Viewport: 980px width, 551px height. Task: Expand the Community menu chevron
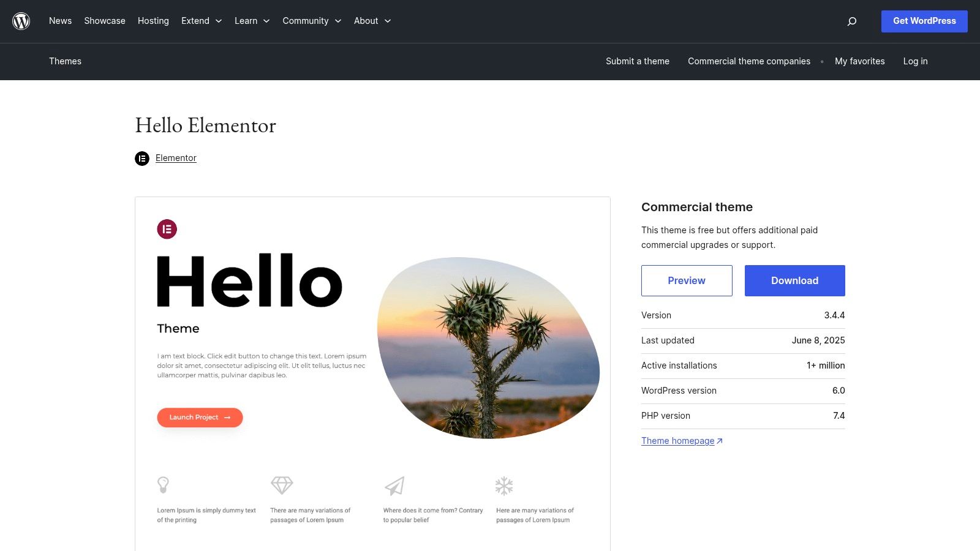click(x=338, y=21)
